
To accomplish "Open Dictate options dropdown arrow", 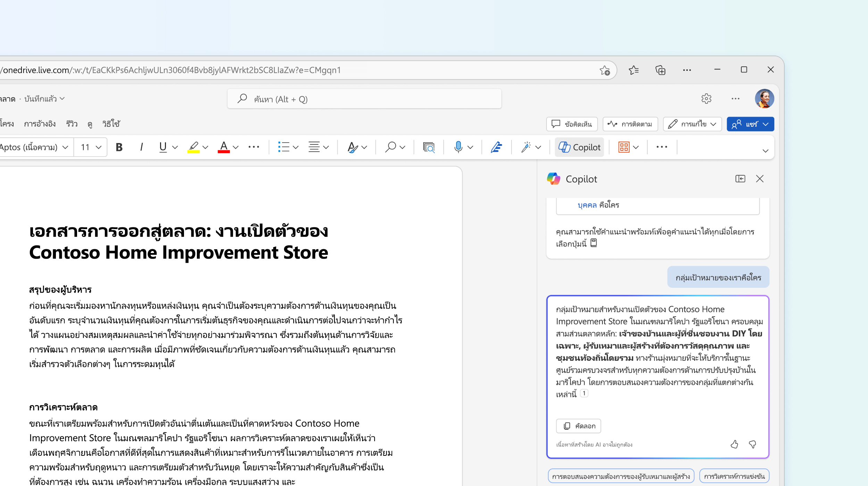I will tap(470, 148).
